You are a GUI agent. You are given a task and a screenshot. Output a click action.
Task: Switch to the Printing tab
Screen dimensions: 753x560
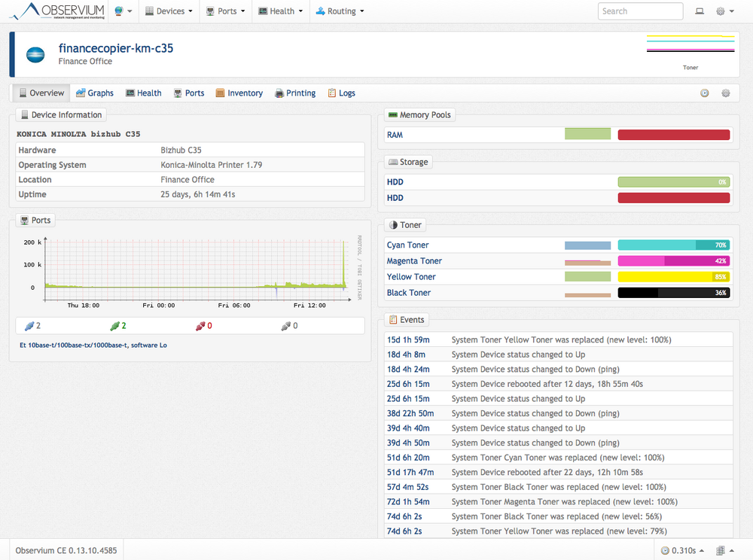(x=295, y=93)
